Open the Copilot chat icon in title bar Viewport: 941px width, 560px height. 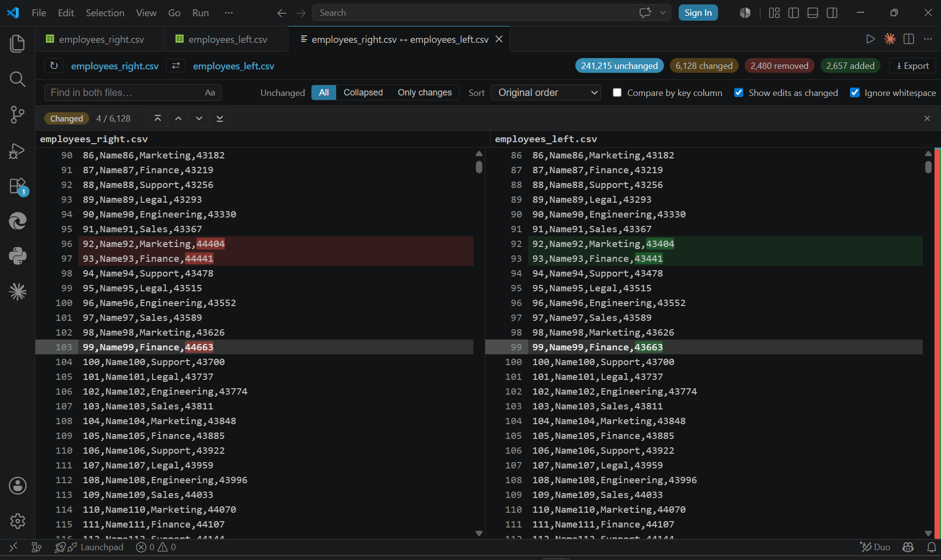(645, 13)
